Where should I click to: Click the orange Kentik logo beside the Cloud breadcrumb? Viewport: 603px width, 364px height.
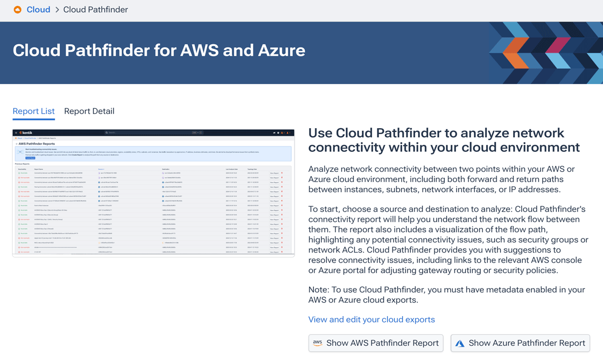(x=16, y=9)
